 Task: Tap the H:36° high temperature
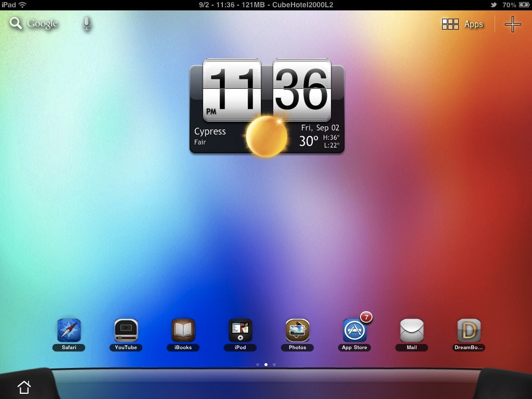(x=331, y=137)
